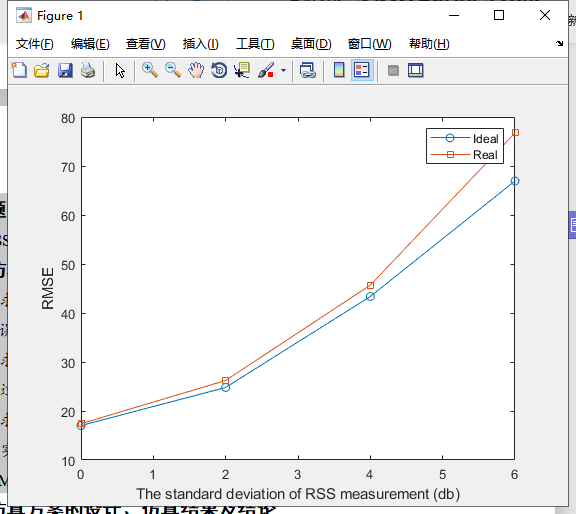Open the 帮助(H) menu
Viewport: 576px width, 514px height.
(x=429, y=44)
